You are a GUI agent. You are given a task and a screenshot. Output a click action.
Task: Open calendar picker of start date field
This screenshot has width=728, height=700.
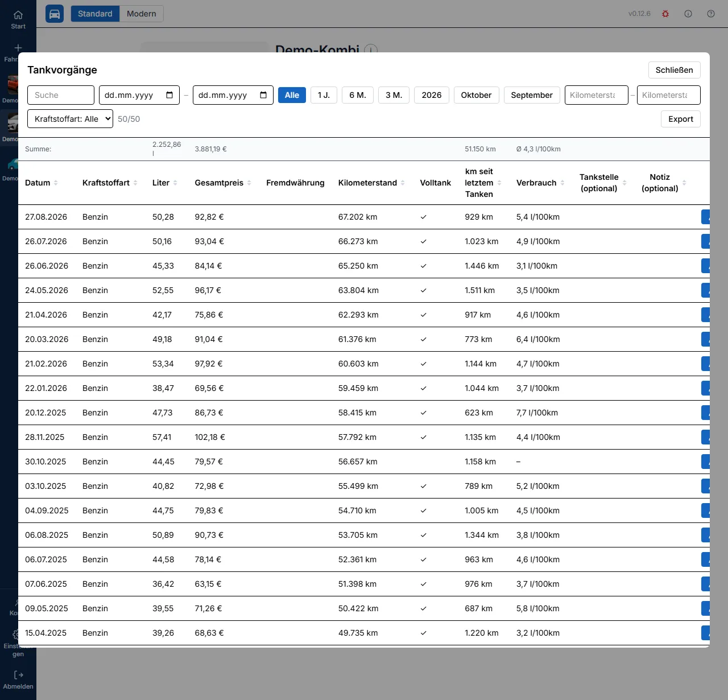tap(169, 95)
